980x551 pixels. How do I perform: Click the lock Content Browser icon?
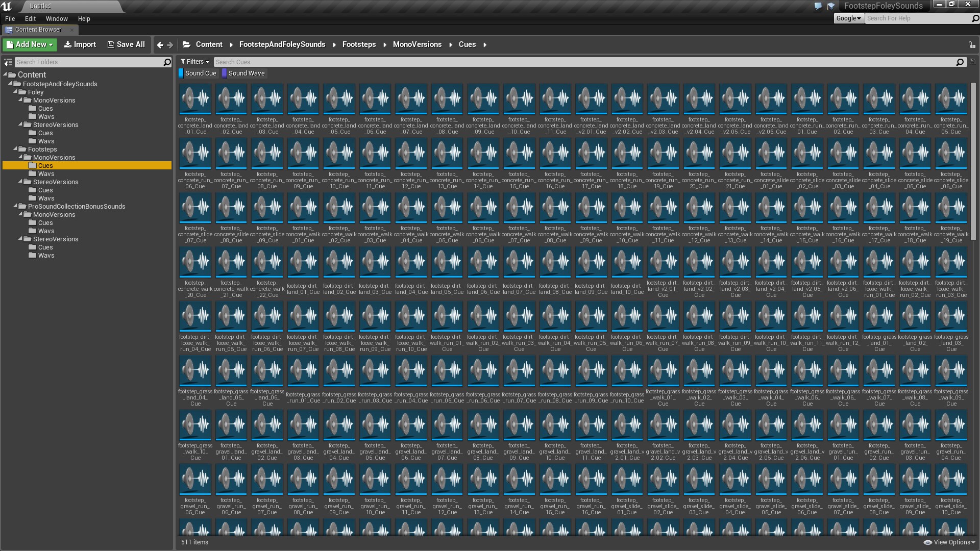tap(972, 45)
